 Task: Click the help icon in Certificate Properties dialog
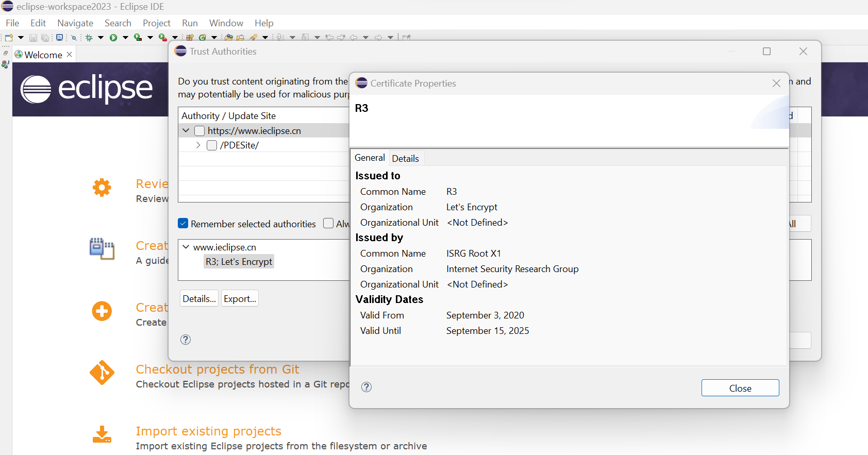(366, 387)
